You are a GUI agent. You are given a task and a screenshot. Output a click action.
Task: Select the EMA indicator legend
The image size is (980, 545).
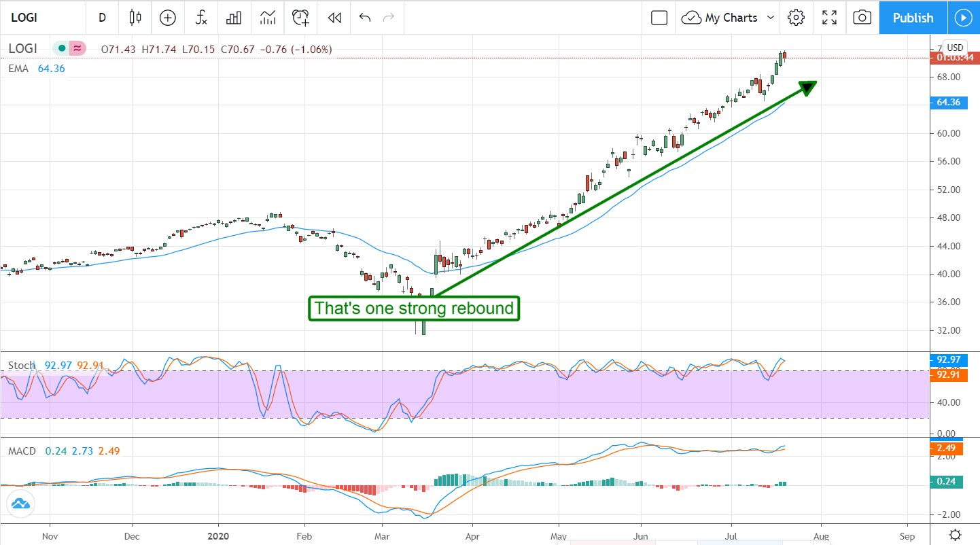[19, 69]
